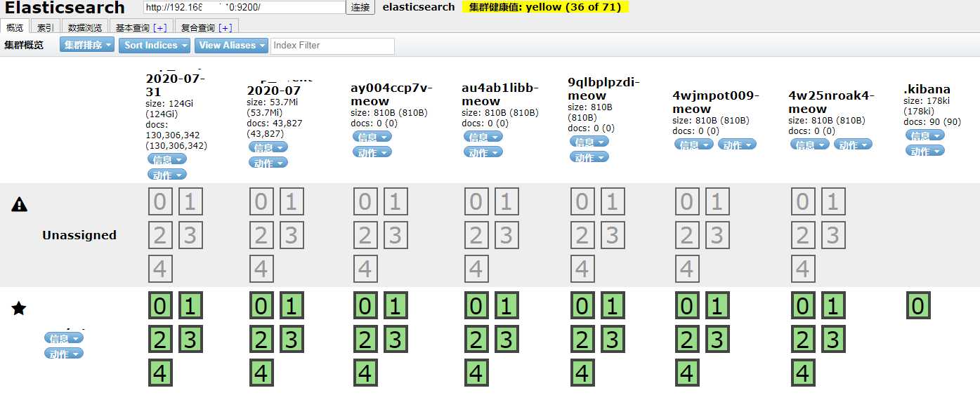980x414 pixels.
Task: Select green shard 3 of 4wjmpot009-meow
Action: click(717, 339)
